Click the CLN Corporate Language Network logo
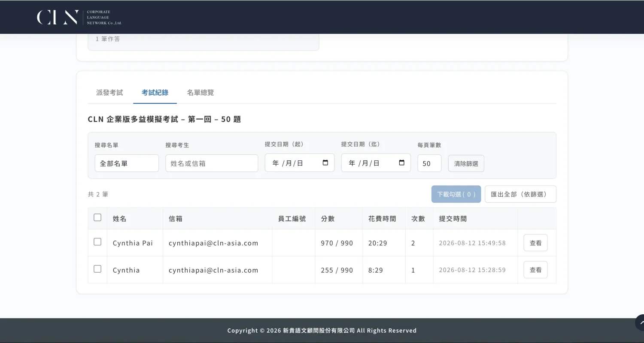Image resolution: width=644 pixels, height=343 pixels. pyautogui.click(x=79, y=17)
